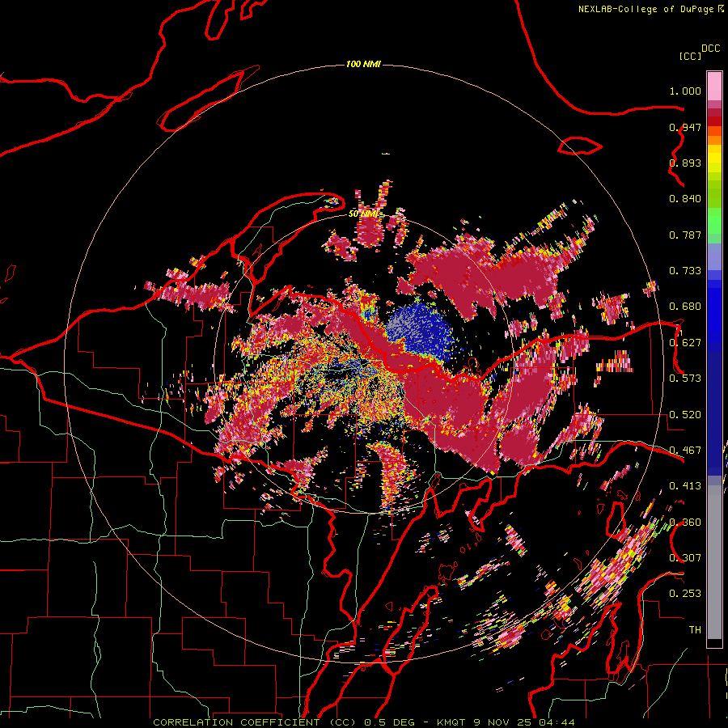Click the 1.000 value on the color scale
The width and height of the screenshot is (728, 728).
click(x=685, y=91)
